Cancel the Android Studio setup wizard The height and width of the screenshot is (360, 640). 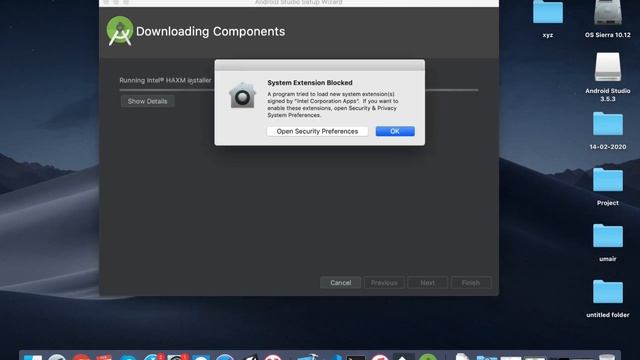(340, 282)
